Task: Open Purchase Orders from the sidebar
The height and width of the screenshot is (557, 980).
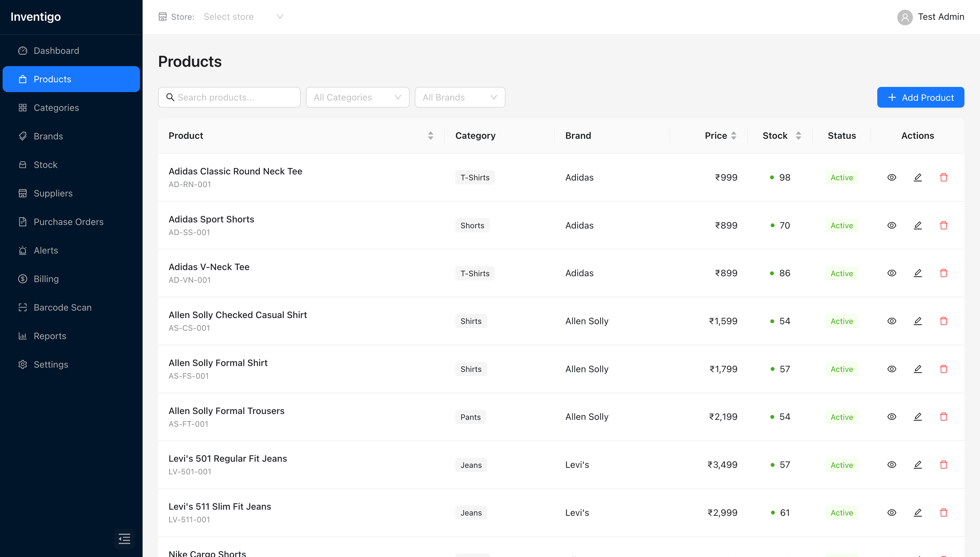Action: coord(68,221)
